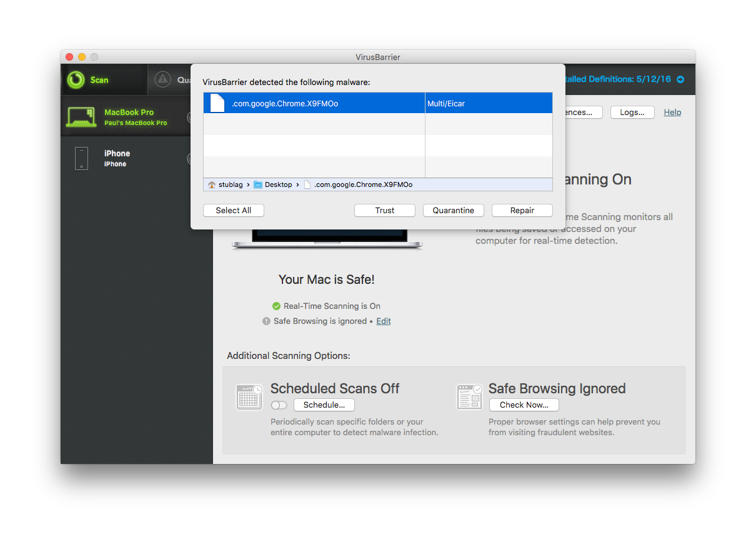756x544 pixels.
Task: Click the Edit link next to Safe Browsing
Action: tap(384, 321)
